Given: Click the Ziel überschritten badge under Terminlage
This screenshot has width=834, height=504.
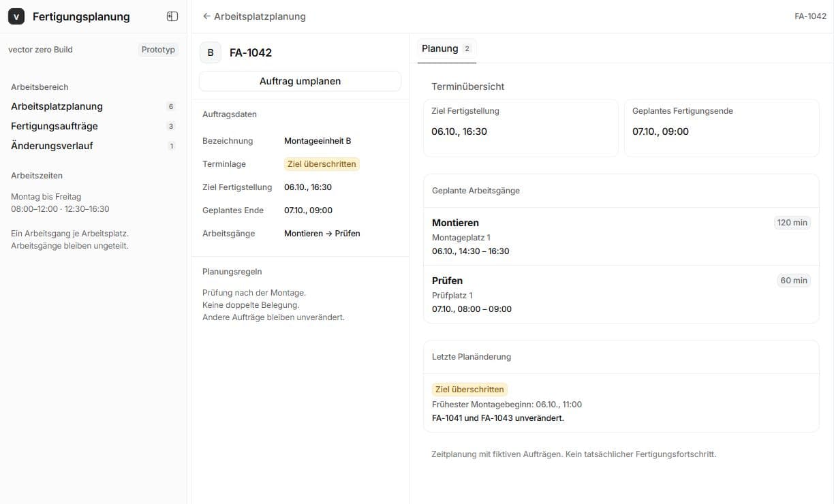Looking at the screenshot, I should tap(322, 164).
